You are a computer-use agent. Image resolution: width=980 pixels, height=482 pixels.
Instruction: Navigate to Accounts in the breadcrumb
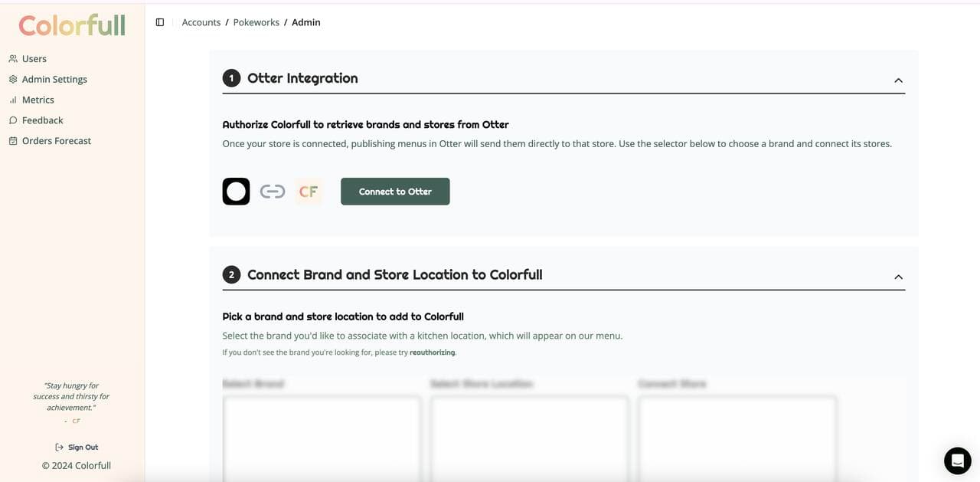tap(201, 21)
